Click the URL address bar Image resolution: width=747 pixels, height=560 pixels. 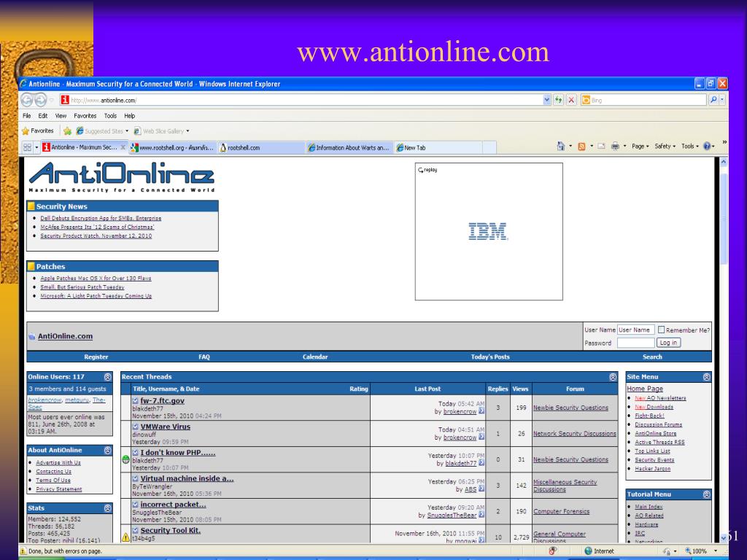(305, 100)
